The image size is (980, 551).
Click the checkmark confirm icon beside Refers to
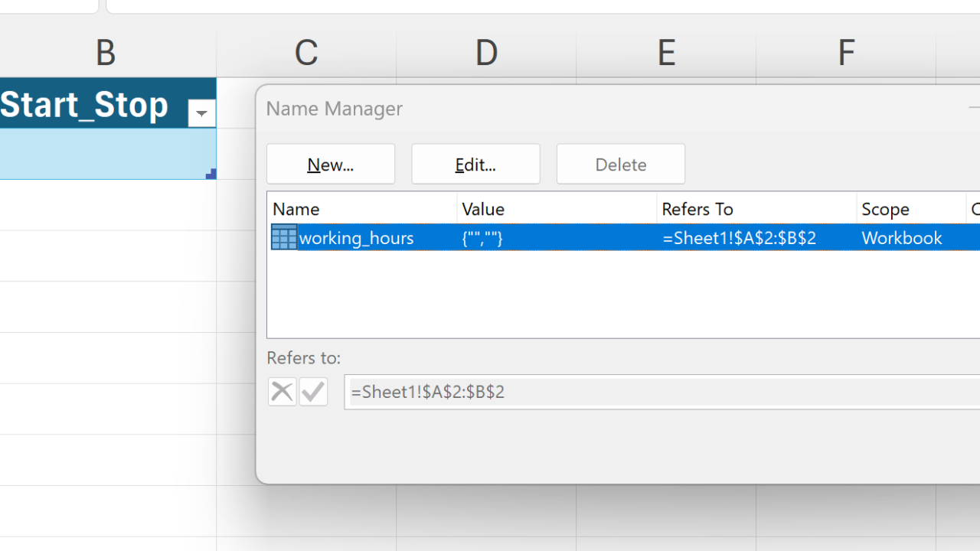(x=313, y=392)
